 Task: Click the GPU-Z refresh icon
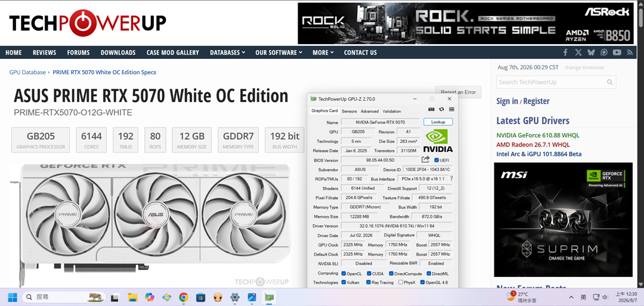441,110
